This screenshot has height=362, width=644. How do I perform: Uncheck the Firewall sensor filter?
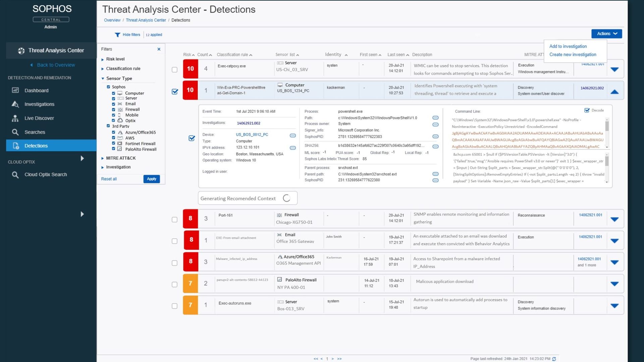[113, 110]
